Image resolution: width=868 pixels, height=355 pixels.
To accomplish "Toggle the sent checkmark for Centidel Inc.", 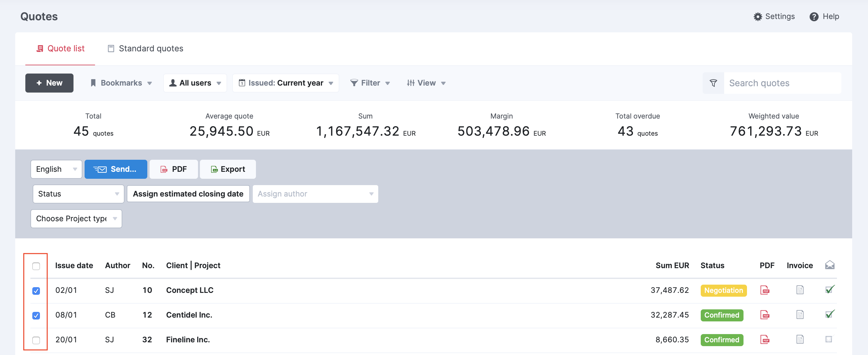I will point(830,314).
